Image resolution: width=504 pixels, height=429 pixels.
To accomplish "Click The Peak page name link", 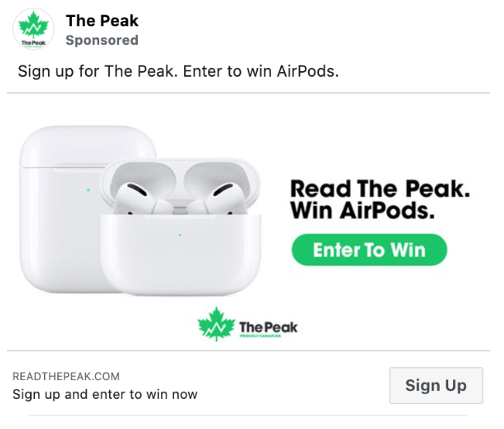I will point(102,21).
